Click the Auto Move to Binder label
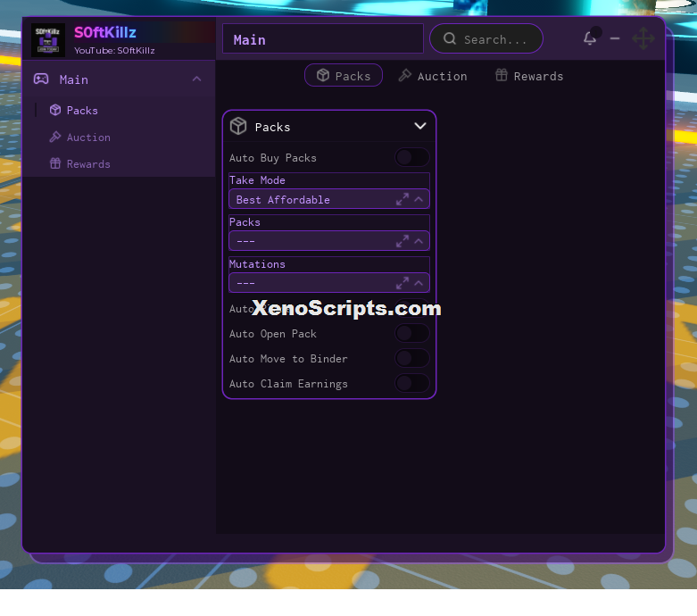 (288, 359)
